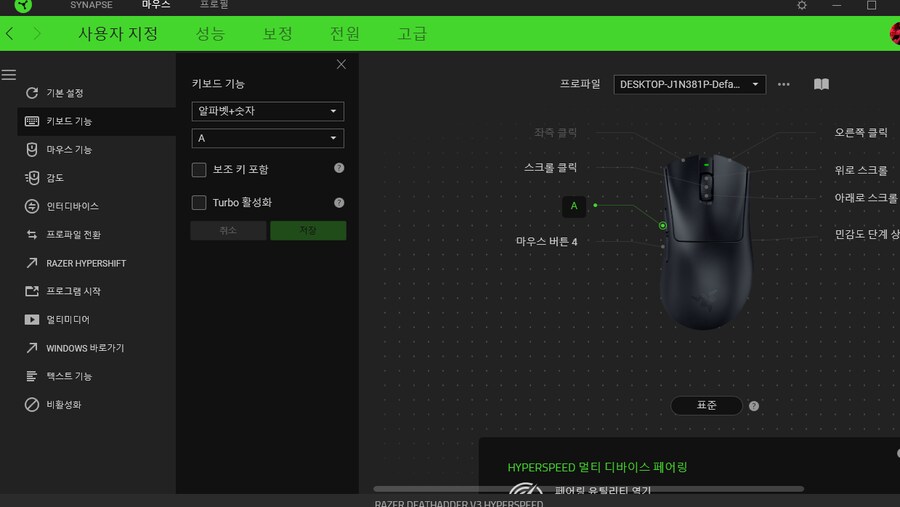
Task: Click the Razer Synapse logo icon
Action: (x=23, y=6)
